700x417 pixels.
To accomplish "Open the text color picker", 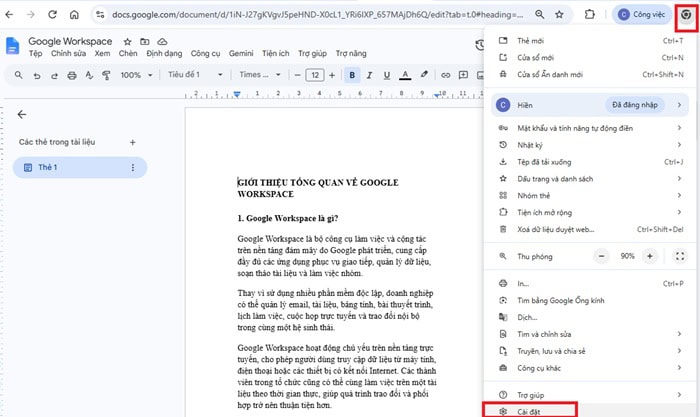I will tap(405, 75).
